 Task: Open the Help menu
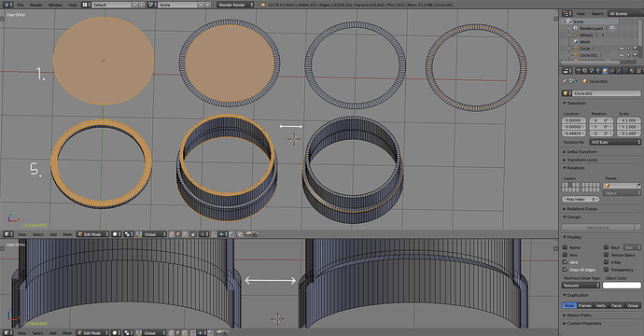(x=73, y=5)
